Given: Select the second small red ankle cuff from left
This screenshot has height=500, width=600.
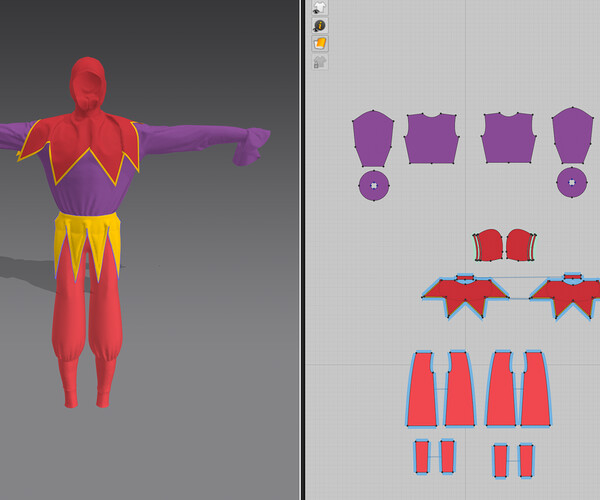Looking at the screenshot, I should coord(447,456).
